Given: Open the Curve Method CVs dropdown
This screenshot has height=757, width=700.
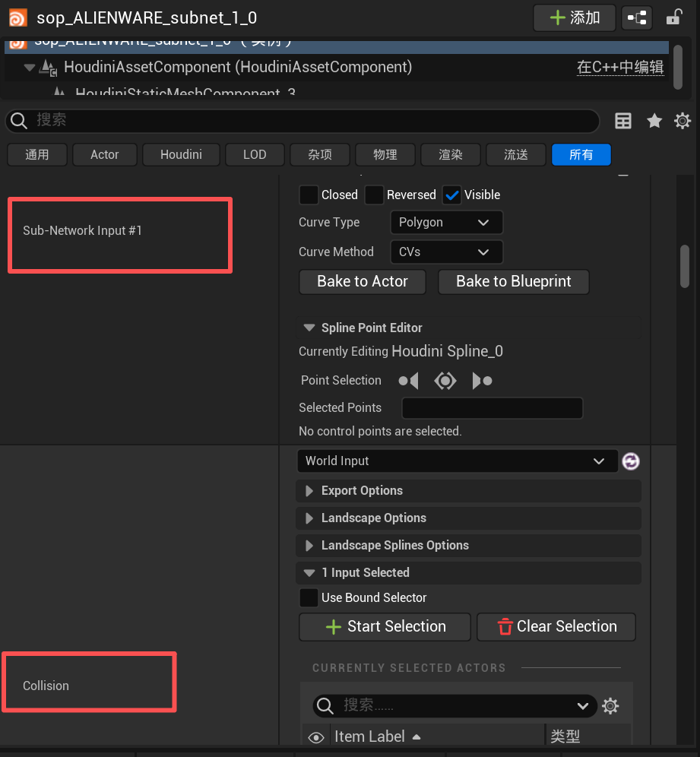Looking at the screenshot, I should pyautogui.click(x=447, y=252).
